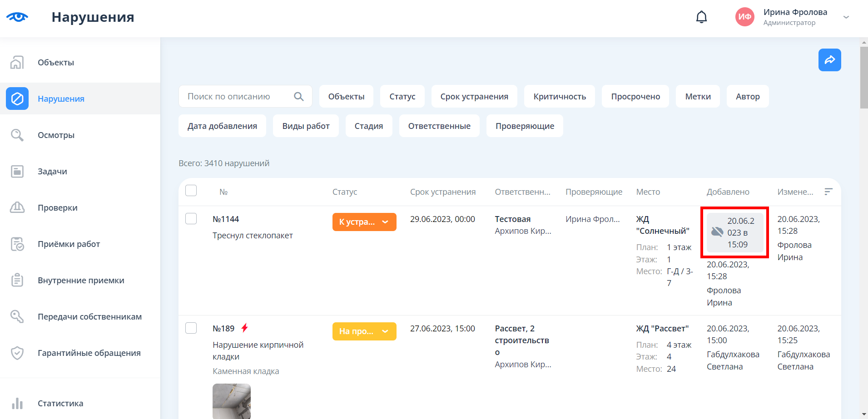
Task: Expand the user menu chevron
Action: (846, 17)
